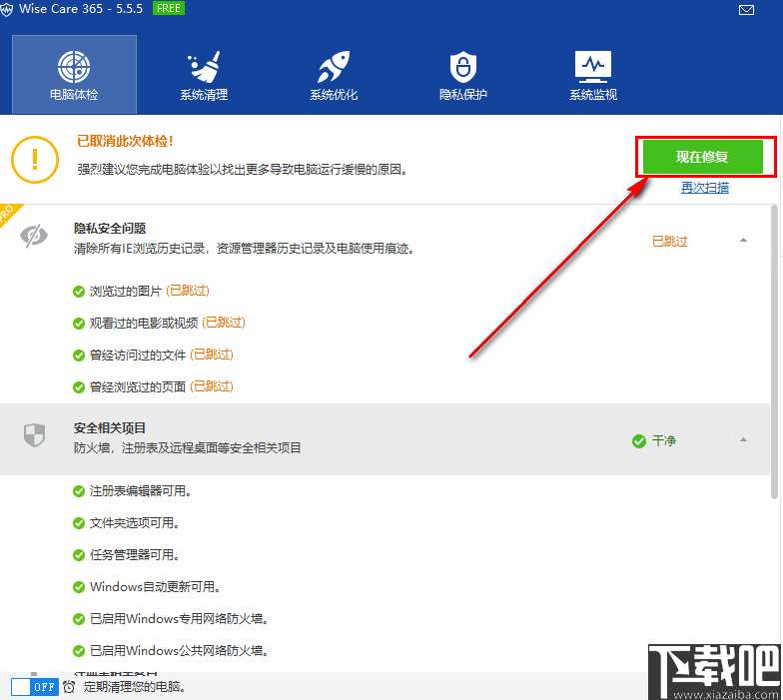The width and height of the screenshot is (783, 700).
Task: Click the check beside 已启用Windows专用网络防火墙
Action: pos(78,619)
